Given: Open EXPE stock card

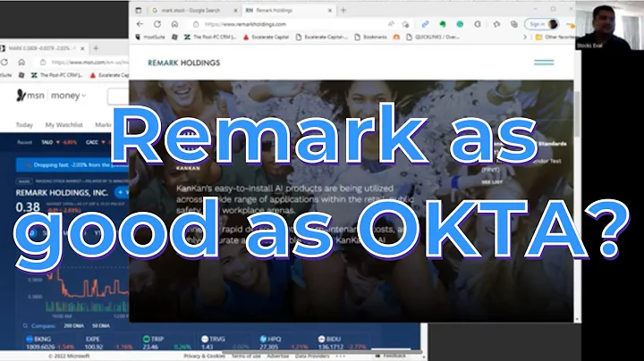Looking at the screenshot, I should 108,343.
